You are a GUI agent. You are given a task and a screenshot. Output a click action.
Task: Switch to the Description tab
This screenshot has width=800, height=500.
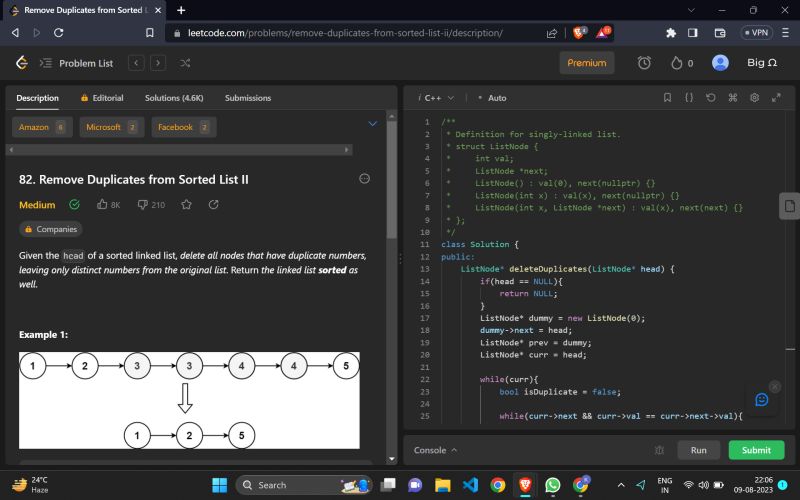[37, 98]
